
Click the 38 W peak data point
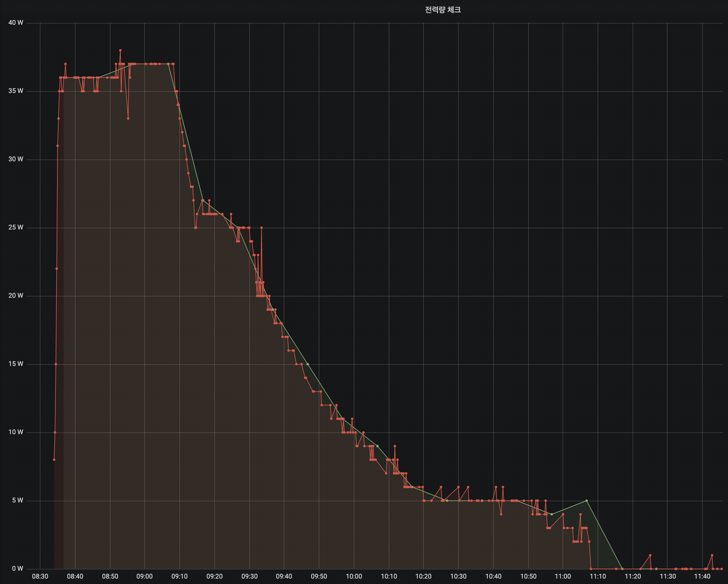tap(120, 50)
